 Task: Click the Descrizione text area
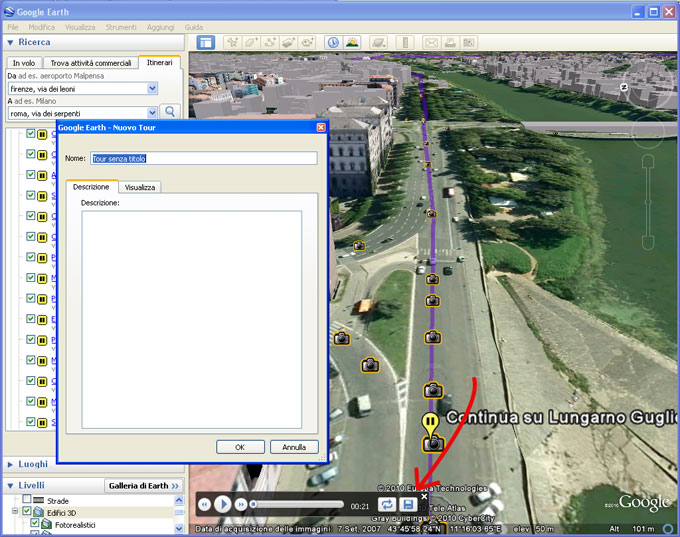pos(192,320)
